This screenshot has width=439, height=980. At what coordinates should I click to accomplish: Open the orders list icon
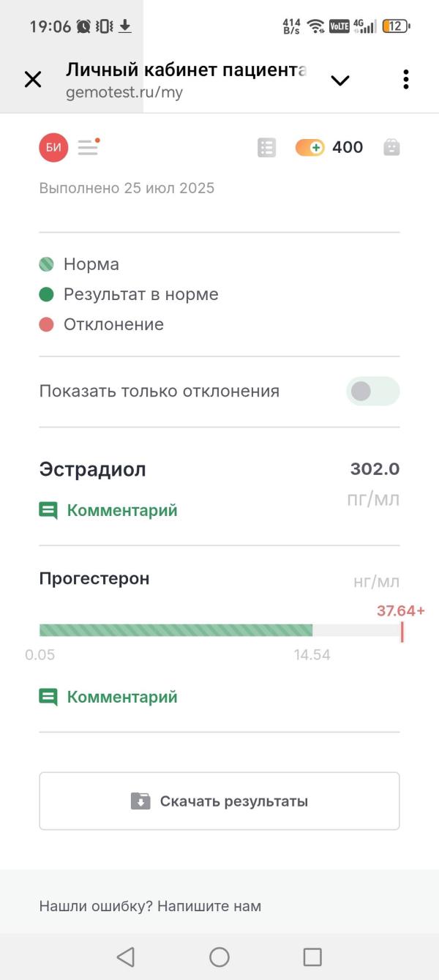click(x=266, y=148)
